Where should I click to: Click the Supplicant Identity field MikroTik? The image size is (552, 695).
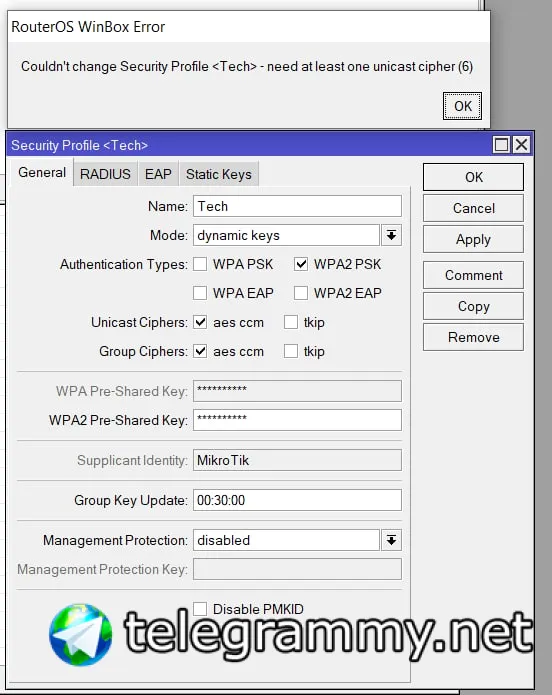[x=297, y=460]
